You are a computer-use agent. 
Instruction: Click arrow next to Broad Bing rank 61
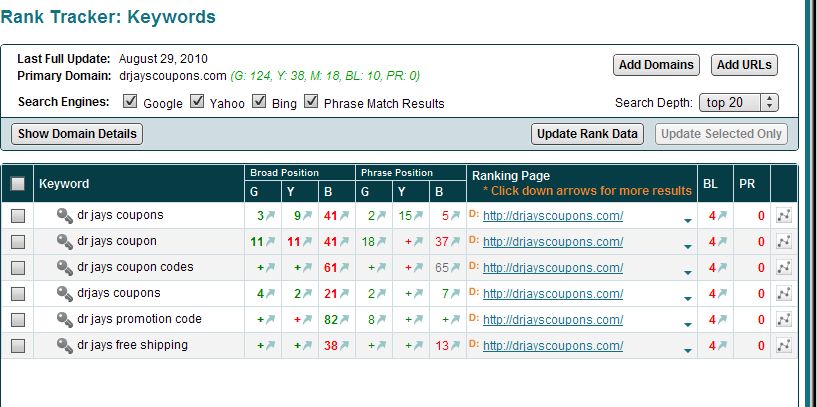[344, 268]
